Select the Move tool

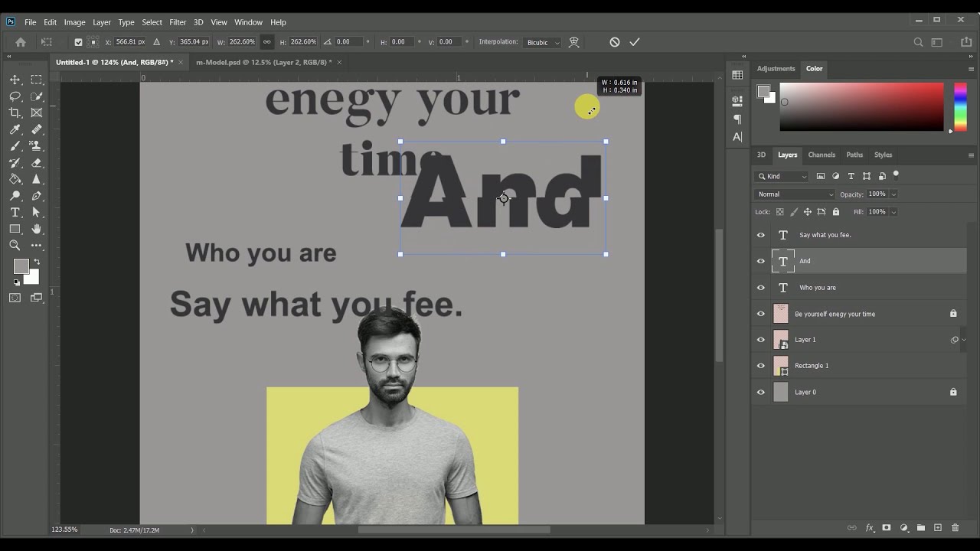[15, 80]
